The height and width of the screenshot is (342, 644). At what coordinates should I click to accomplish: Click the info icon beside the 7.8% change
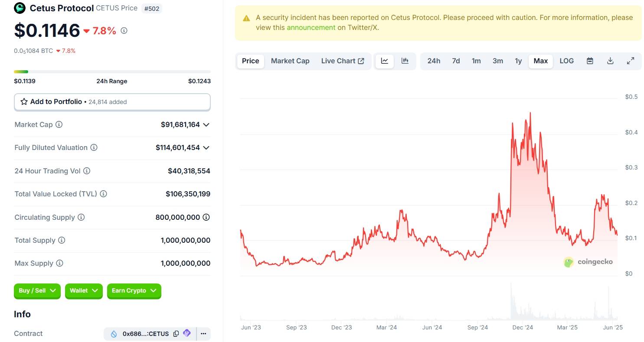124,31
